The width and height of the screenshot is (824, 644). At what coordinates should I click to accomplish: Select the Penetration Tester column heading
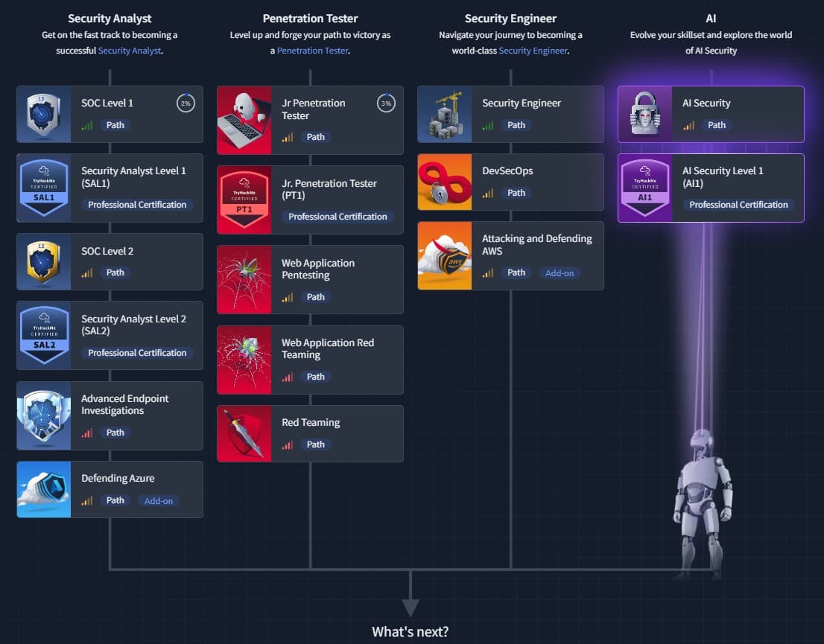[310, 19]
